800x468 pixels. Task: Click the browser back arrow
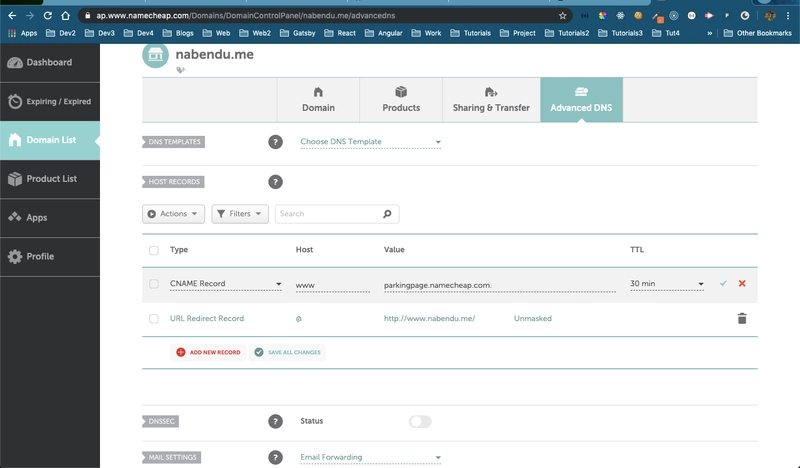[x=12, y=16]
